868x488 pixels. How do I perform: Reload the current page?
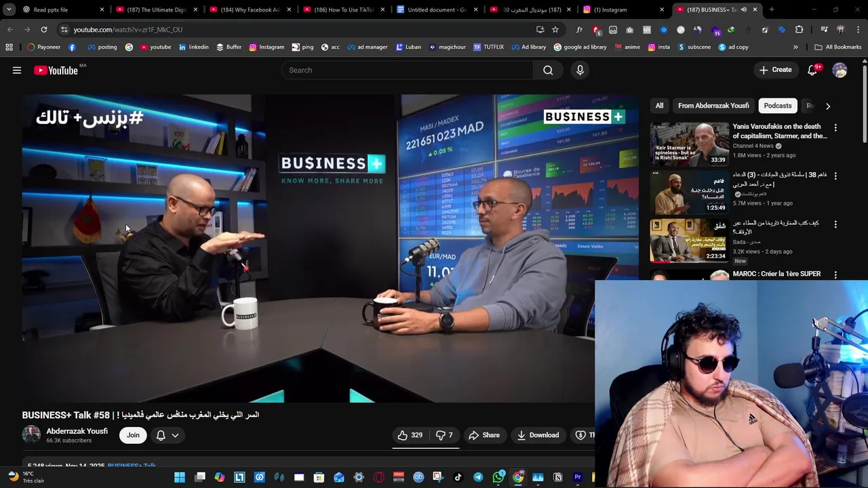coord(44,30)
